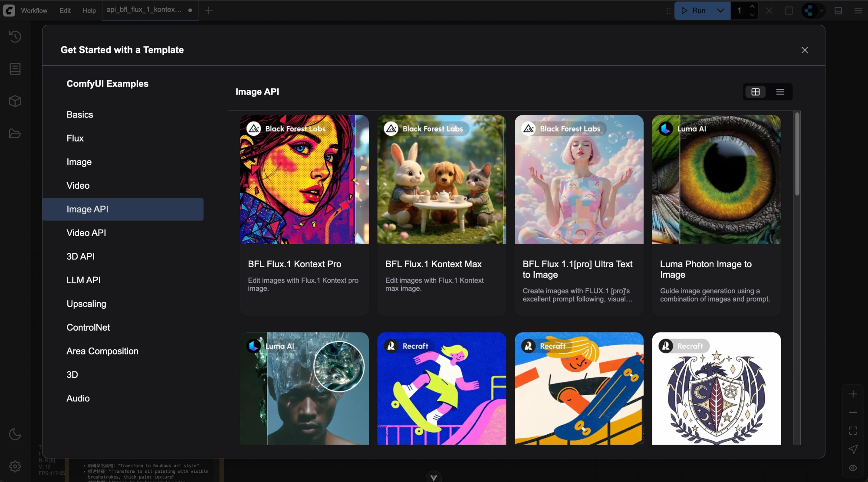The width and height of the screenshot is (868, 482).
Task: Toggle link visibility eye icon
Action: (853, 468)
